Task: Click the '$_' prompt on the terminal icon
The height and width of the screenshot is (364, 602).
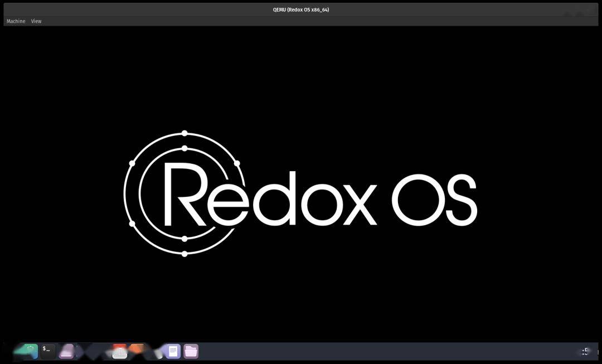Action: [x=46, y=350]
